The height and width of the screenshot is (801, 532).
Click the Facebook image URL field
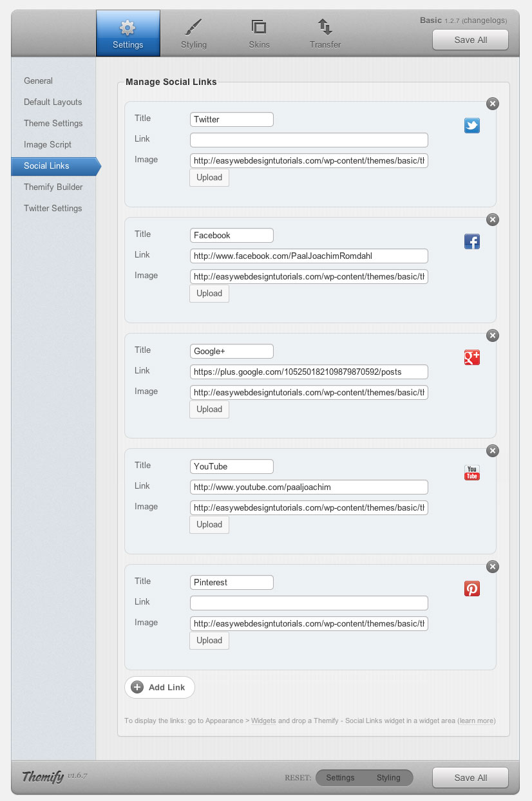click(x=309, y=276)
